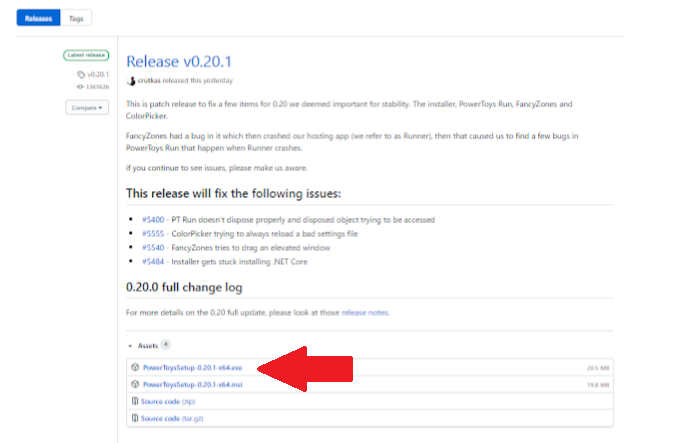Click crutkas avatar image

[x=131, y=81]
